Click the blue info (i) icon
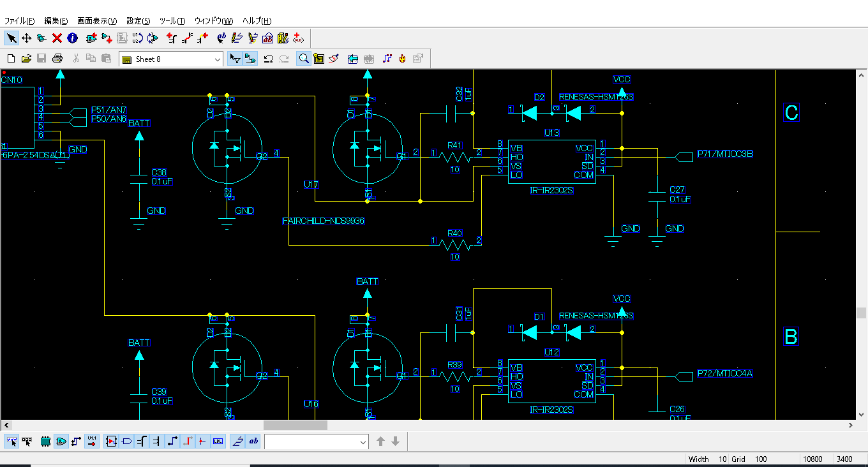 tap(72, 38)
